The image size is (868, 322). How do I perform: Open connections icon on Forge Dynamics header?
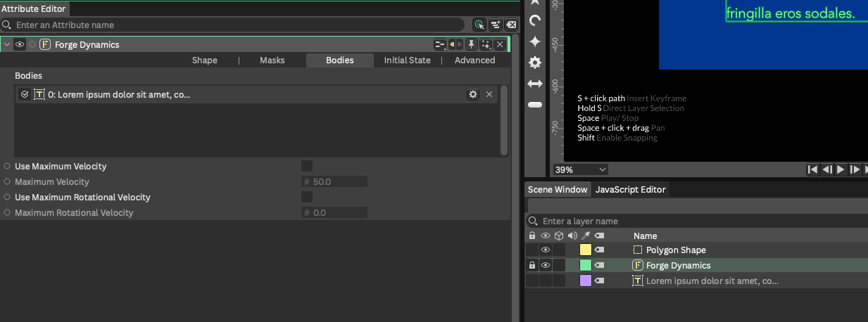pyautogui.click(x=440, y=44)
